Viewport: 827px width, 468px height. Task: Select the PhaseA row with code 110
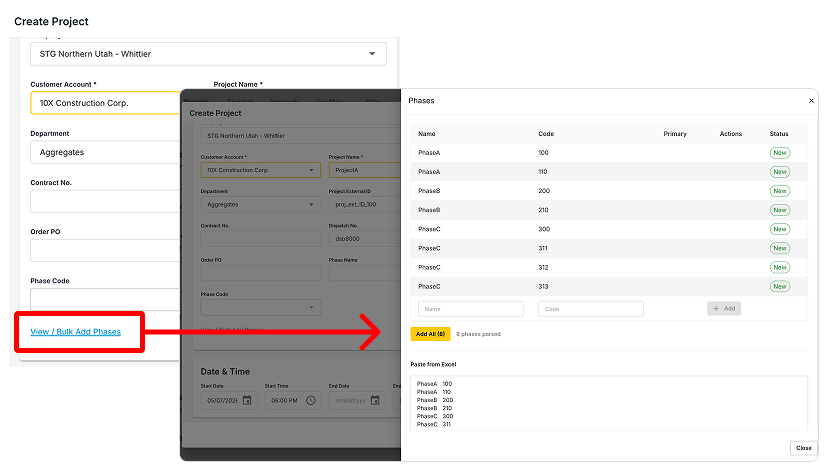[609, 172]
